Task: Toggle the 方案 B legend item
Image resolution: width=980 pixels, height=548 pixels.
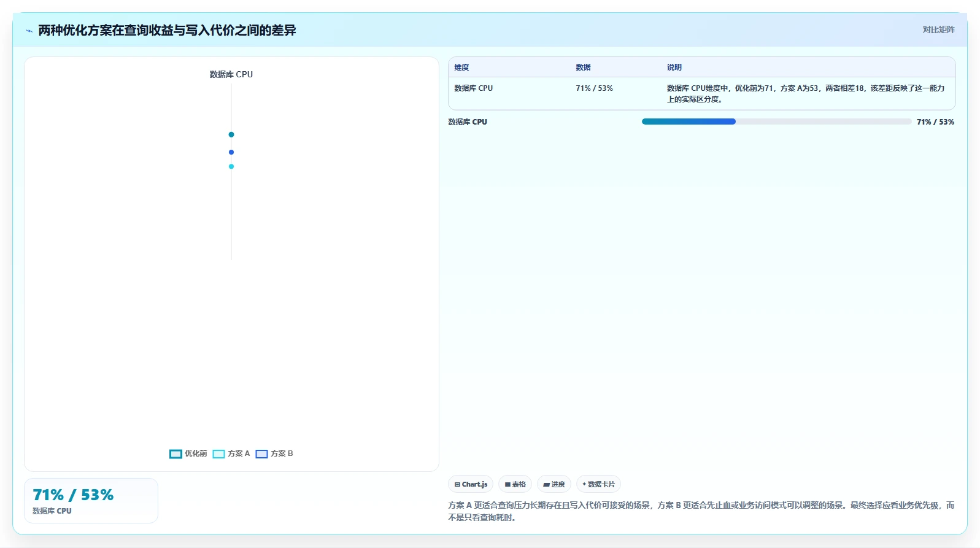Action: point(274,453)
